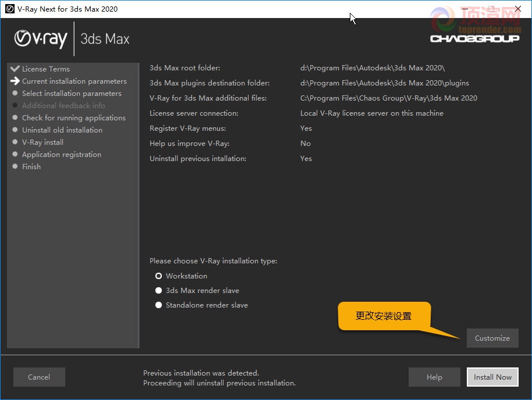
Task: Click Uninstall previous installation Yes value
Action: pyautogui.click(x=306, y=159)
